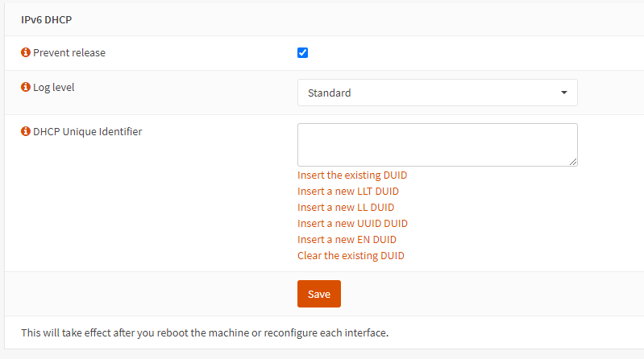Image resolution: width=644 pixels, height=359 pixels.
Task: Insert a new UUID DUID
Action: (351, 224)
